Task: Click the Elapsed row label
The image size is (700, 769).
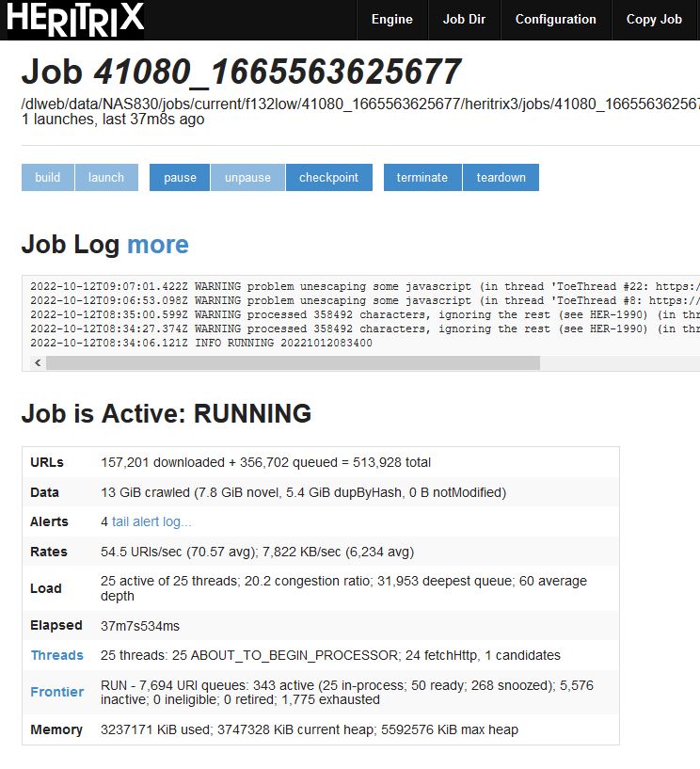Action: [56, 626]
